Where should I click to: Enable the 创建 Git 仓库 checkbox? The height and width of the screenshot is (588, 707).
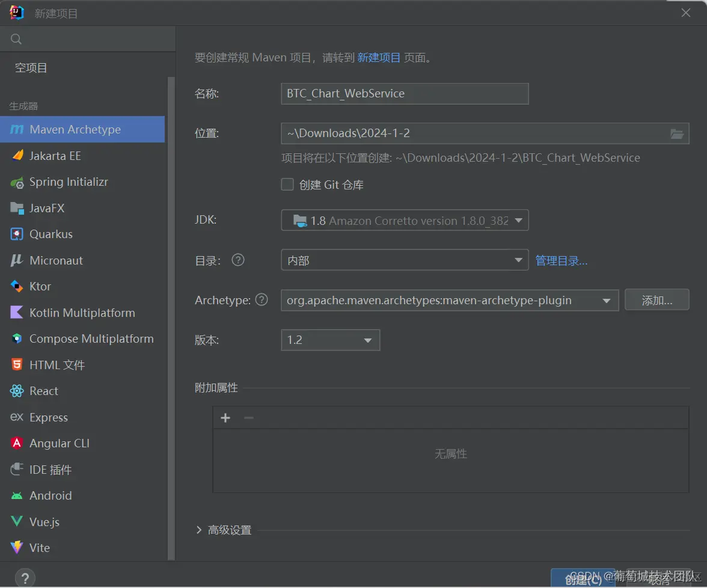pos(287,185)
